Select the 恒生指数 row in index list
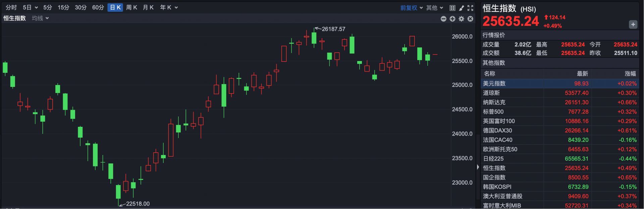Image resolution: width=644 pixels, height=209 pixels. pyautogui.click(x=560, y=168)
